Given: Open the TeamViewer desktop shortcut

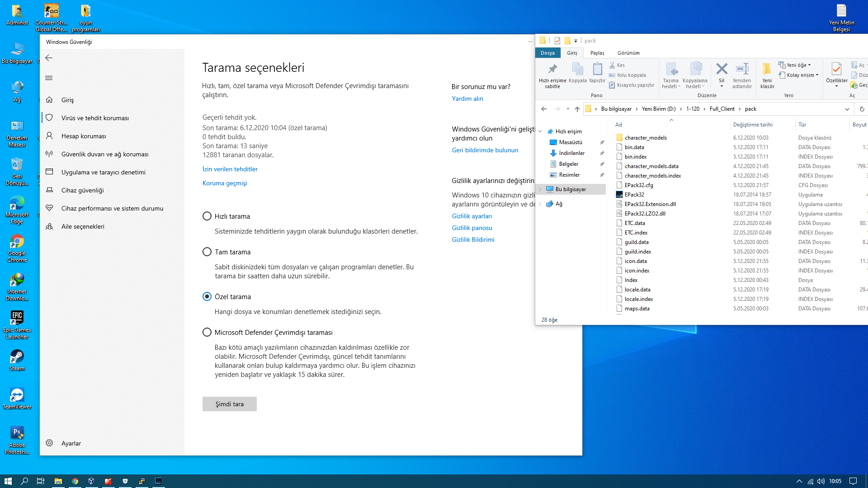Looking at the screenshot, I should click(17, 399).
